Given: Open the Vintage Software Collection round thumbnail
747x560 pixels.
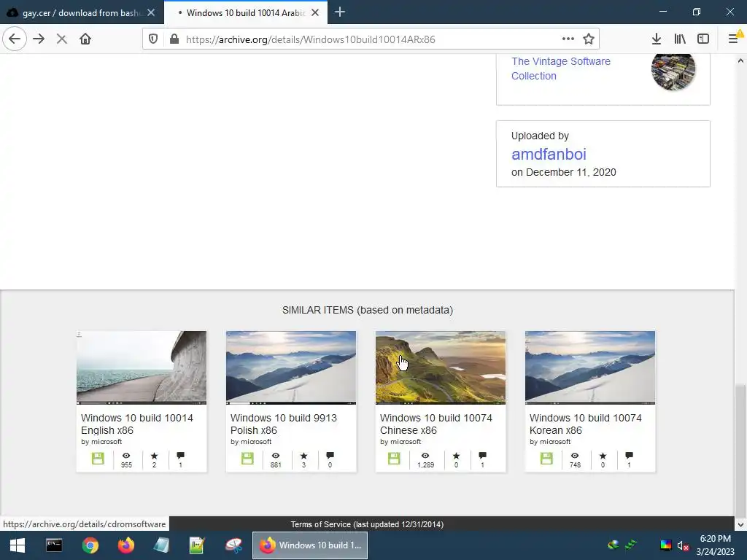Looking at the screenshot, I should tap(673, 71).
